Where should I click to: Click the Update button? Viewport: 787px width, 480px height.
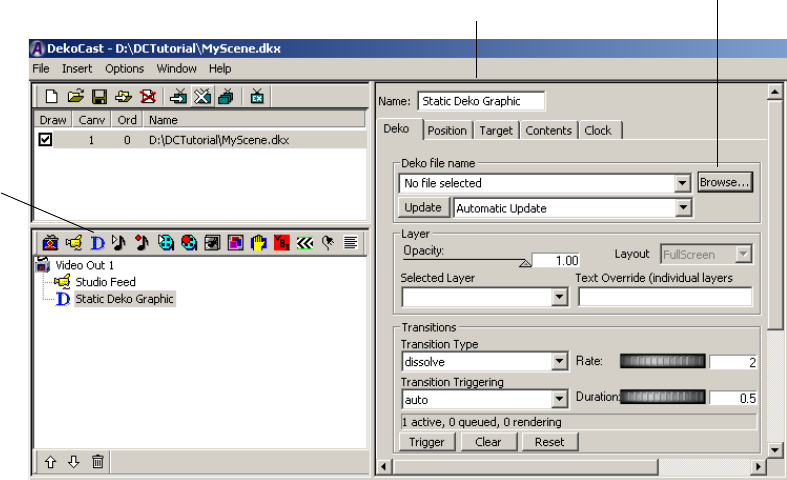pos(423,207)
